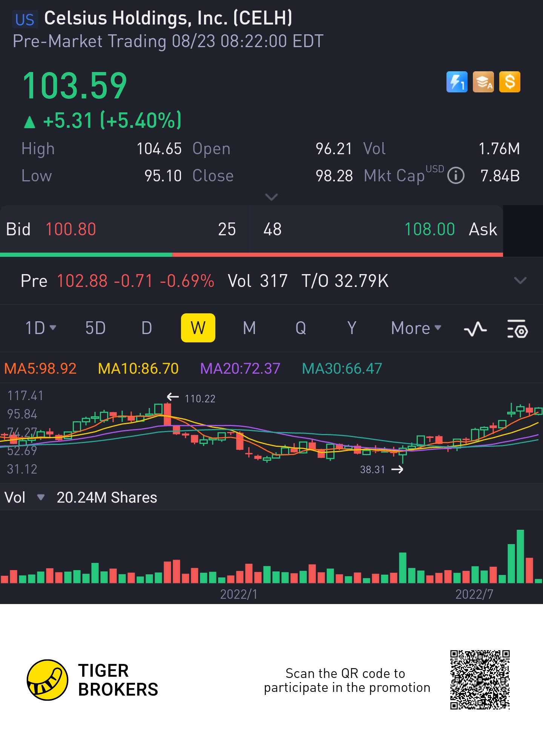Tap the Close value 98.28
Viewport: 543px width, 756px height.
pyautogui.click(x=334, y=176)
